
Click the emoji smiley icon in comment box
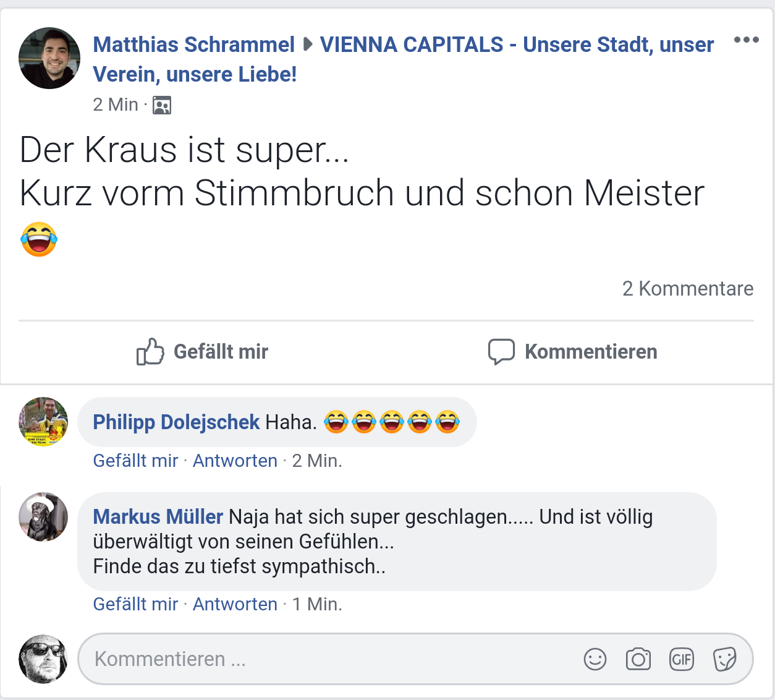click(x=595, y=659)
